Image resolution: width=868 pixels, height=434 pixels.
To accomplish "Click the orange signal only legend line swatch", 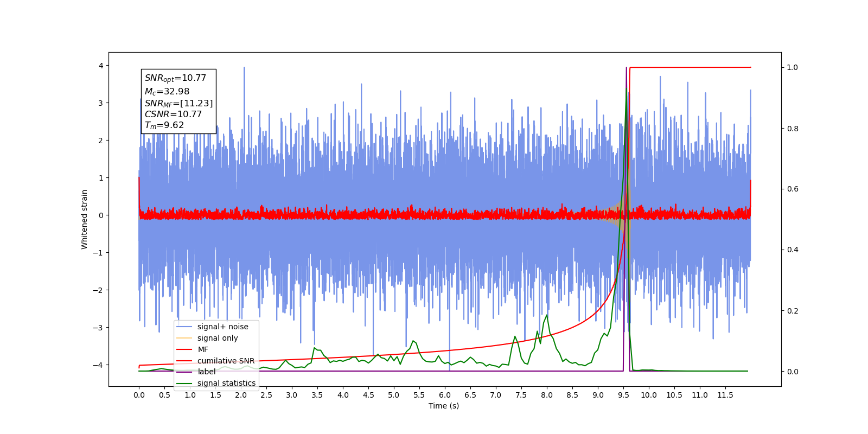I will [x=184, y=338].
